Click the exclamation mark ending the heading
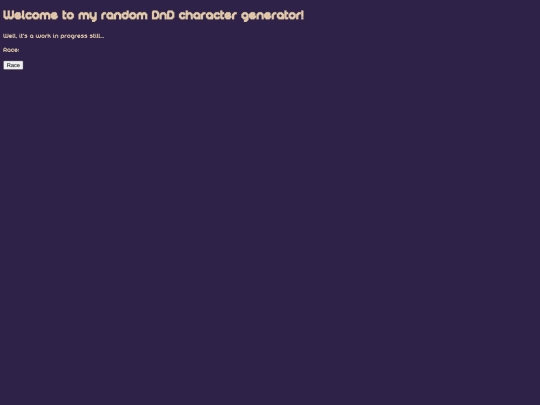 [302, 15]
